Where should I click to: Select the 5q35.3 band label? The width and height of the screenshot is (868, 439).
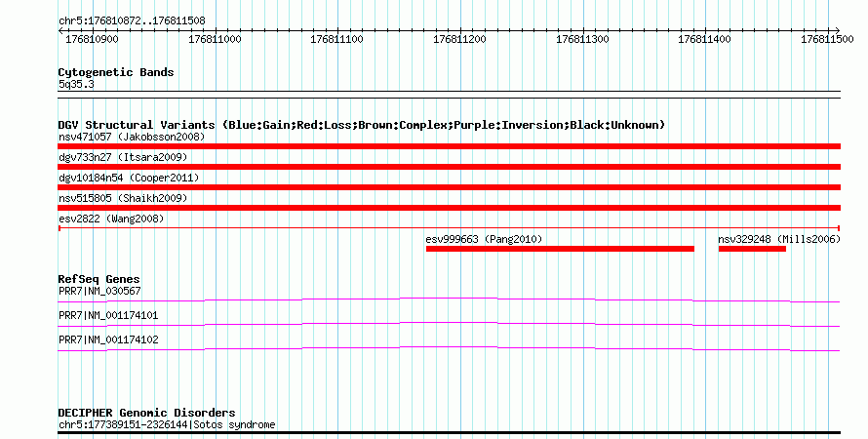(76, 84)
